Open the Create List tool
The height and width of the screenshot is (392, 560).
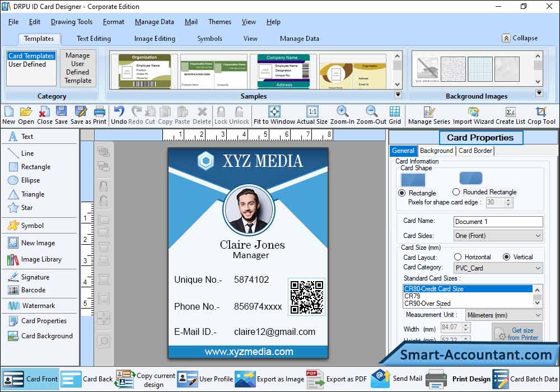[510, 115]
